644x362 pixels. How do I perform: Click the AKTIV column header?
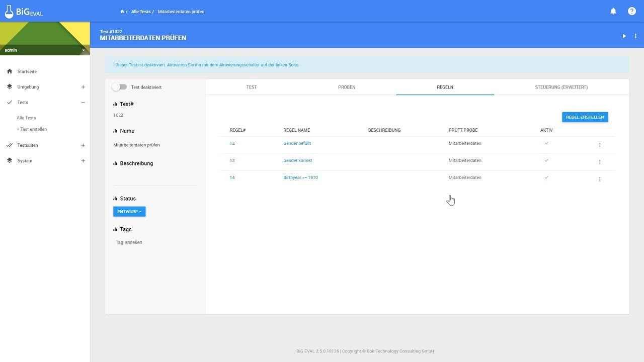click(x=546, y=130)
